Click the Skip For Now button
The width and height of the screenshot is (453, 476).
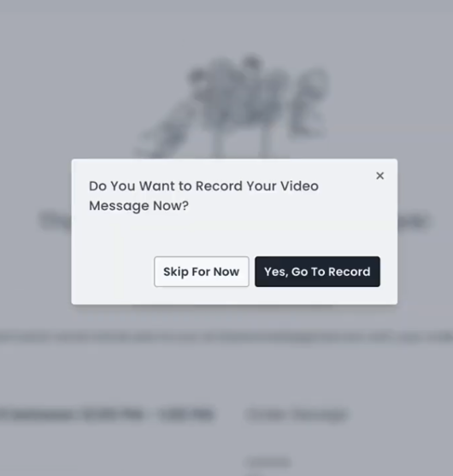(202, 272)
